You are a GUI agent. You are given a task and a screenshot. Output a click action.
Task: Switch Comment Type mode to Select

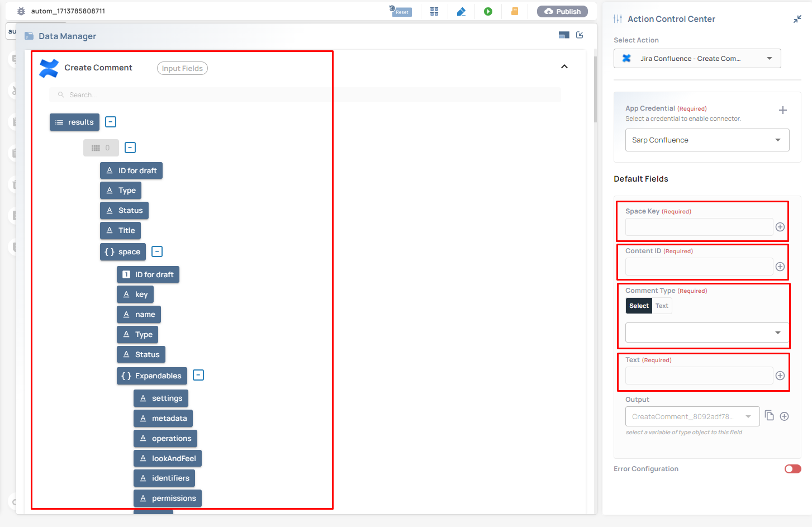pos(639,306)
